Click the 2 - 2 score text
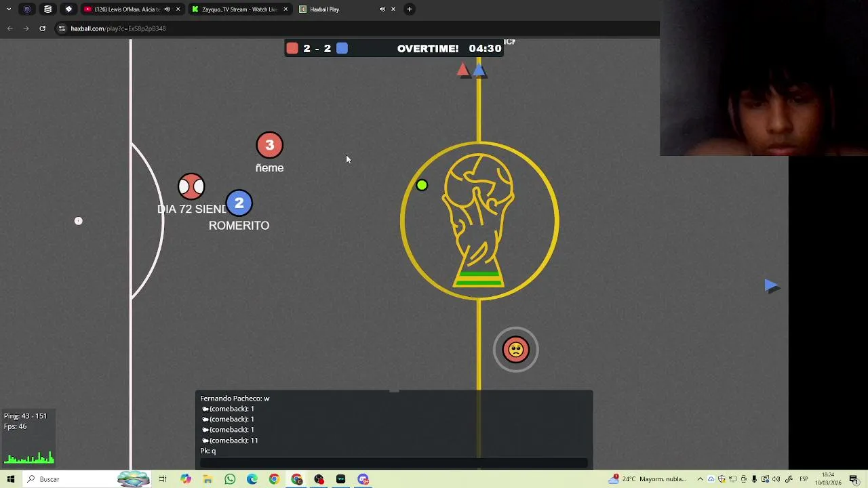The width and height of the screenshot is (868, 488). tap(317, 49)
